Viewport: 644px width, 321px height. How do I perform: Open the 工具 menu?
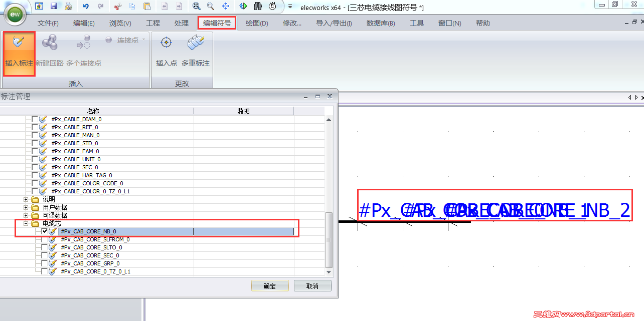pos(417,23)
